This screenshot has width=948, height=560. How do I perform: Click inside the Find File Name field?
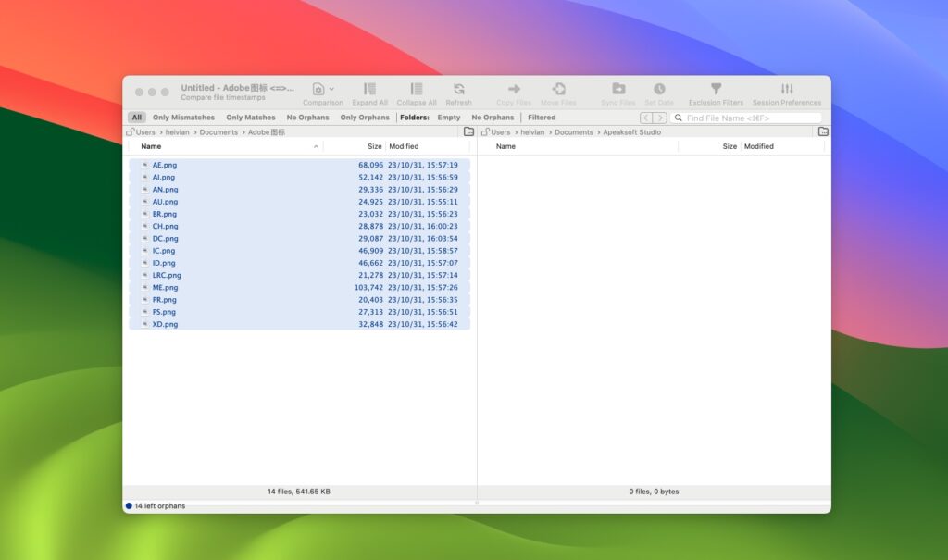pyautogui.click(x=741, y=118)
